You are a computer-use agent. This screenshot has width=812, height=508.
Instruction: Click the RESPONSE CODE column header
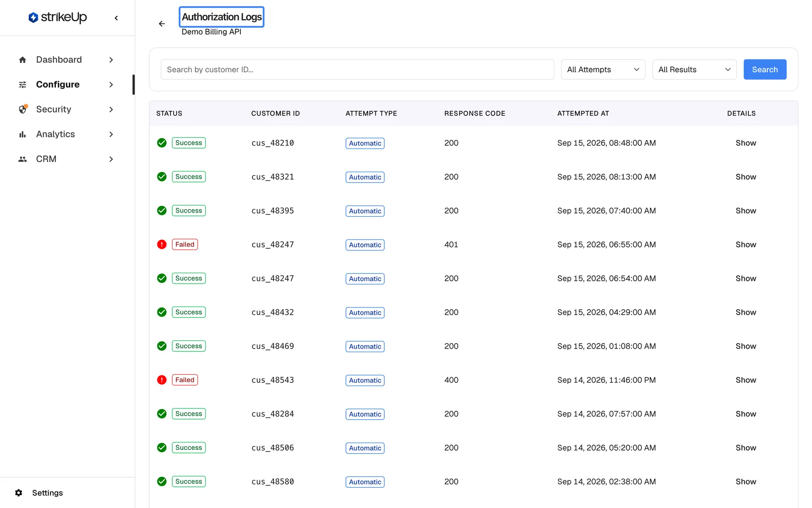tap(475, 113)
